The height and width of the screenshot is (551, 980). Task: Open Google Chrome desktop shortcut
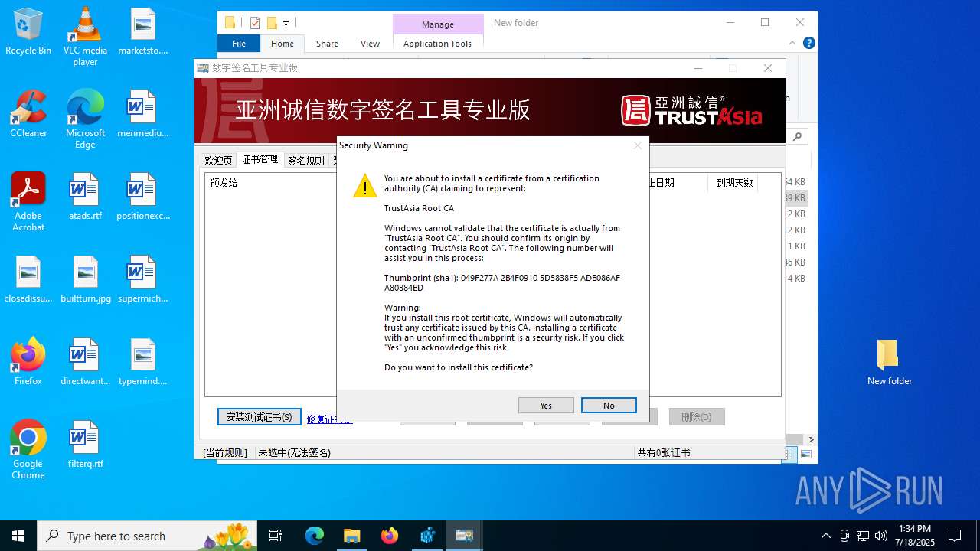tap(28, 450)
